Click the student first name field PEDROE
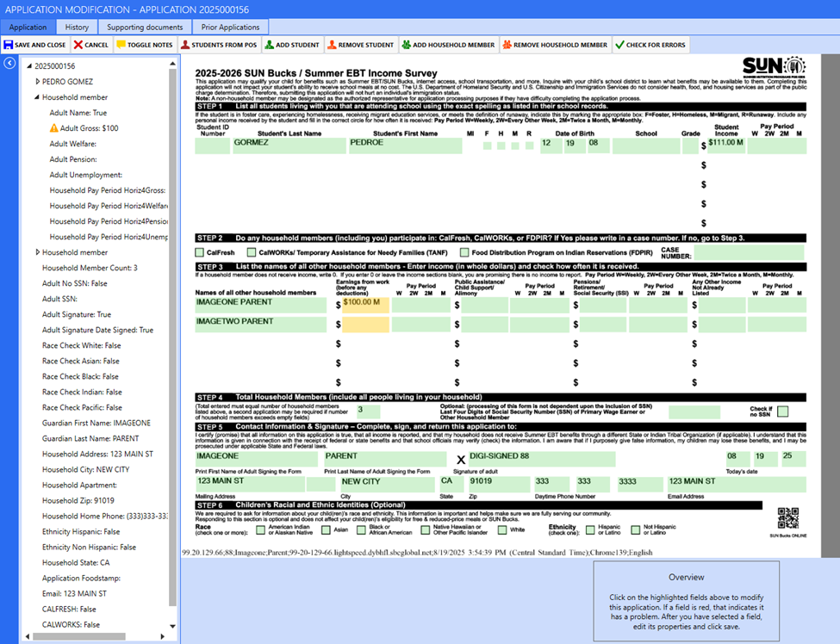Image resolution: width=840 pixels, height=644 pixels. [406, 146]
